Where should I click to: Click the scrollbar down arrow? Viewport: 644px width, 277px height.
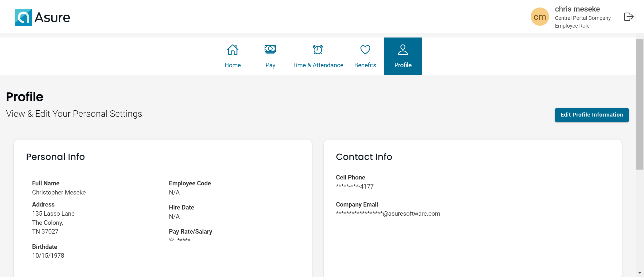[x=640, y=273]
